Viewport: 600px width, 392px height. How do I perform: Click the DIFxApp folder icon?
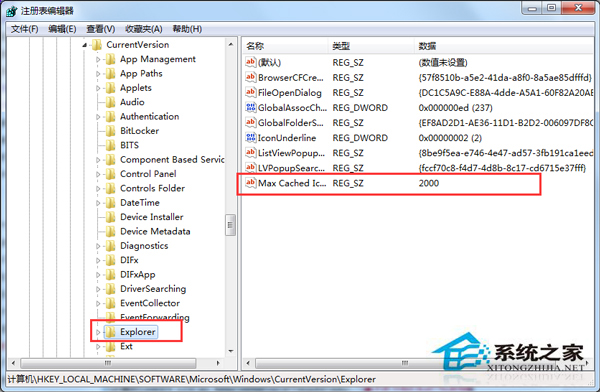[110, 274]
